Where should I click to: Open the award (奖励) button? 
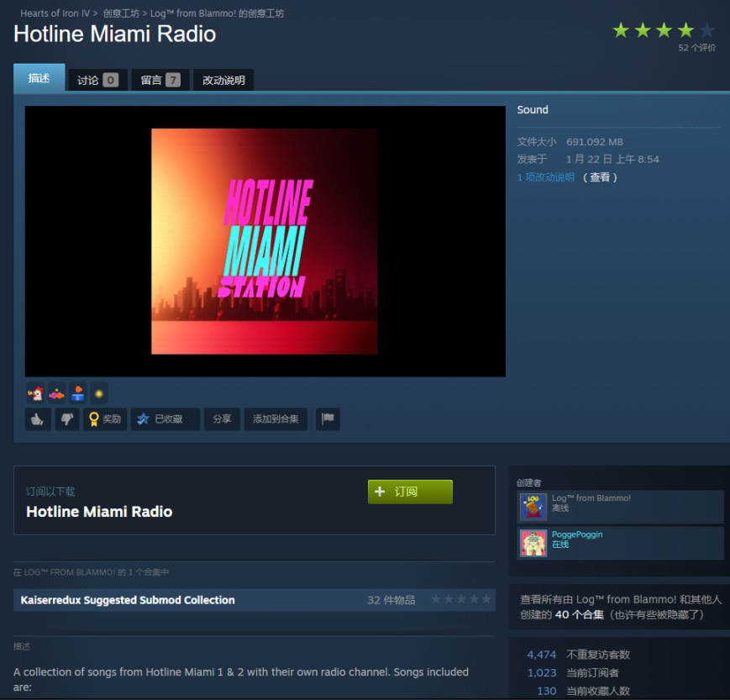coord(105,419)
